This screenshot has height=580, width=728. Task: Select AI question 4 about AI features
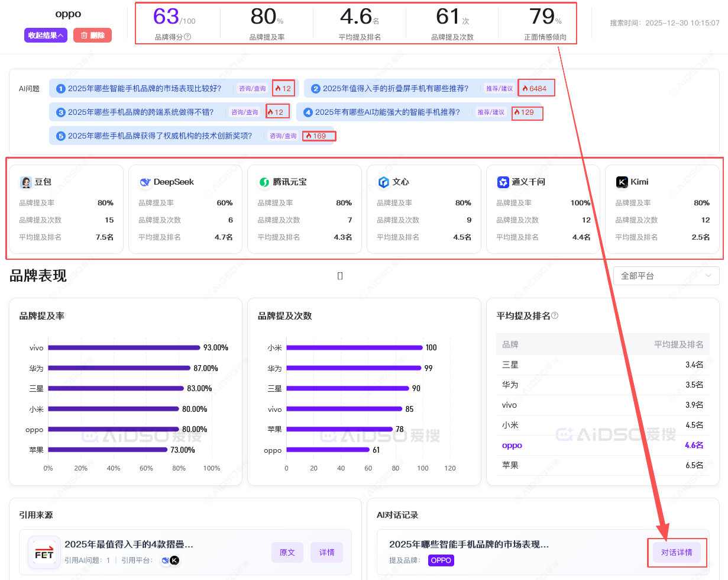[387, 112]
